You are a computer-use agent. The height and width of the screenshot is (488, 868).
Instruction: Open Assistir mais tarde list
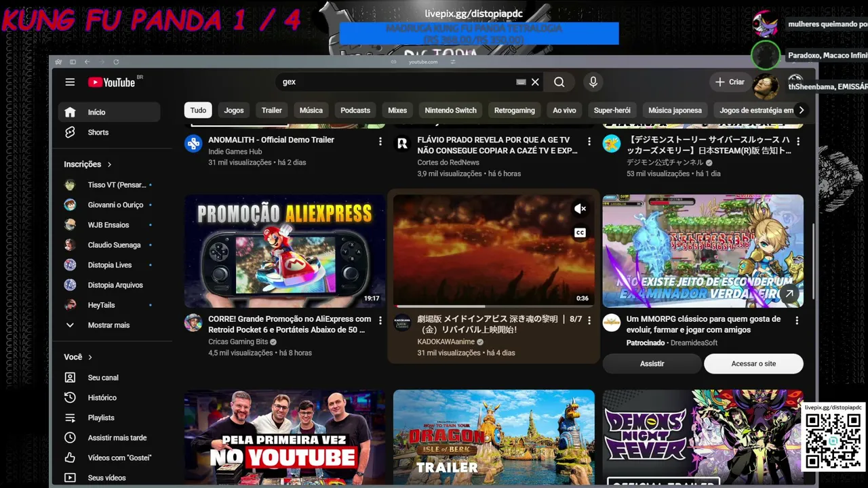point(109,438)
